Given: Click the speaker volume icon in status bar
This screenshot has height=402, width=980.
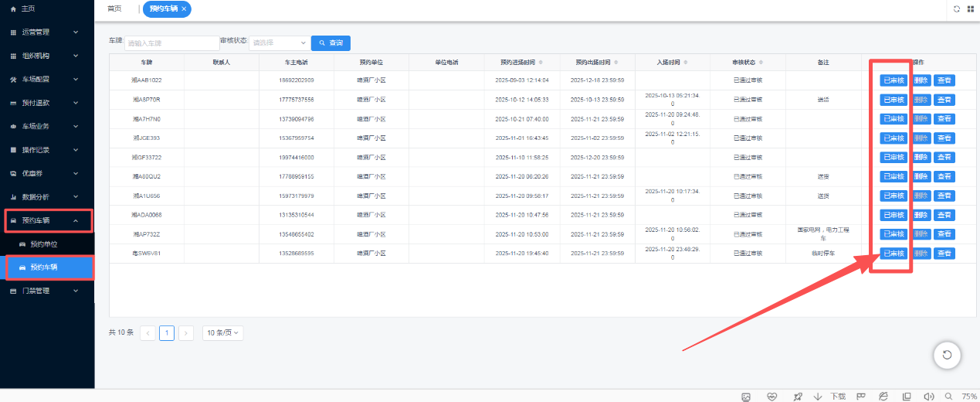Looking at the screenshot, I should 929,397.
